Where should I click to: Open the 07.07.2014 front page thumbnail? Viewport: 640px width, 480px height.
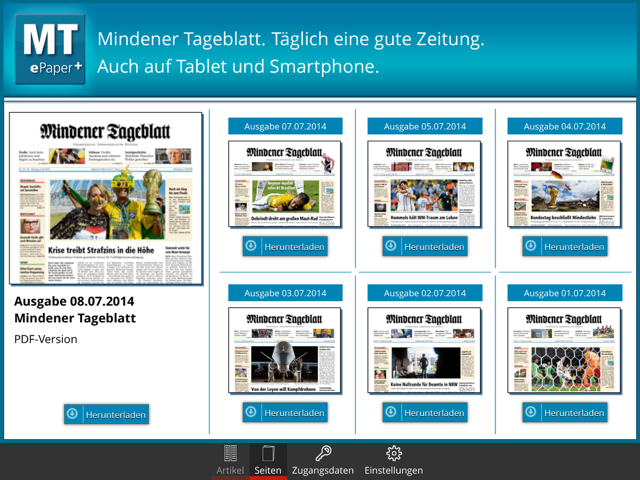click(x=284, y=184)
